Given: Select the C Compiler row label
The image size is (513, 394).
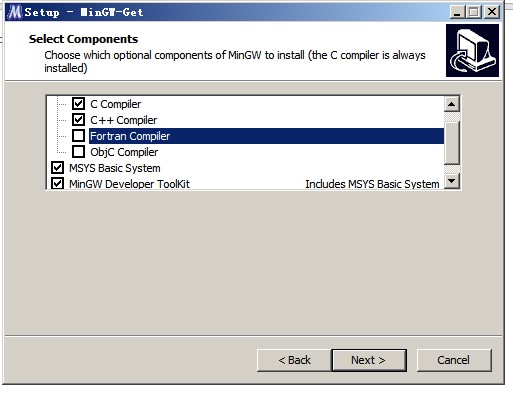Looking at the screenshot, I should [116, 104].
